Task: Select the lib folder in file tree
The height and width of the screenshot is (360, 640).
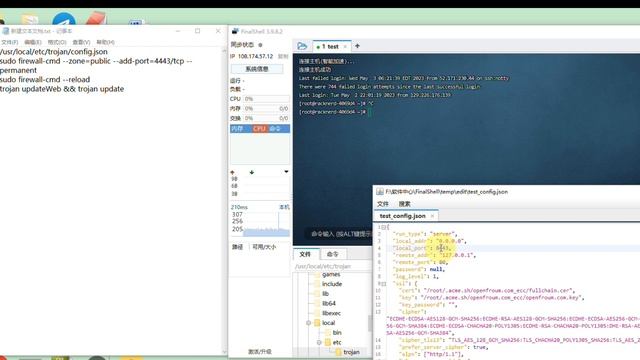Action: 325,294
